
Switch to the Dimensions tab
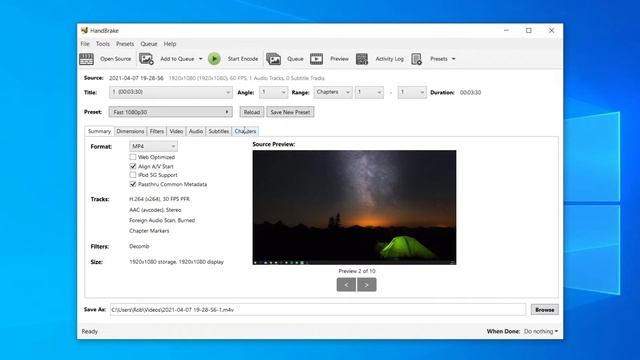(130, 131)
